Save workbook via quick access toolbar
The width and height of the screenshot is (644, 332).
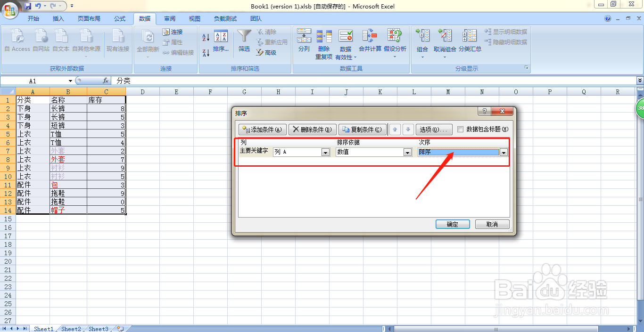[x=28, y=6]
